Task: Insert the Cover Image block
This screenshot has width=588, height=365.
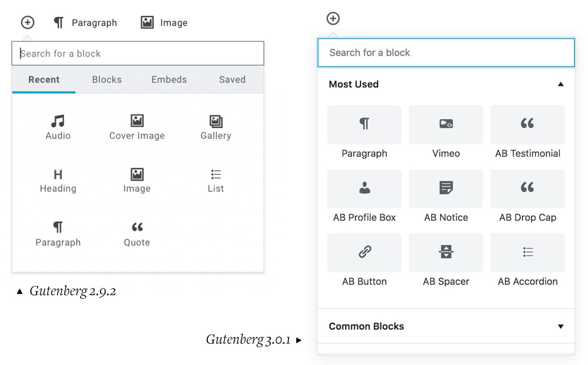Action: pyautogui.click(x=137, y=127)
